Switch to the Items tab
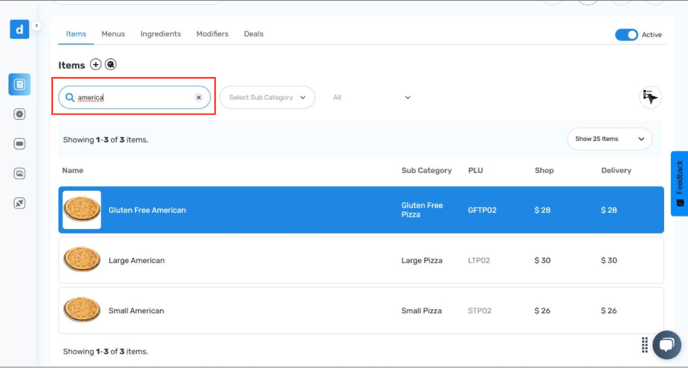The width and height of the screenshot is (688, 368). 76,34
